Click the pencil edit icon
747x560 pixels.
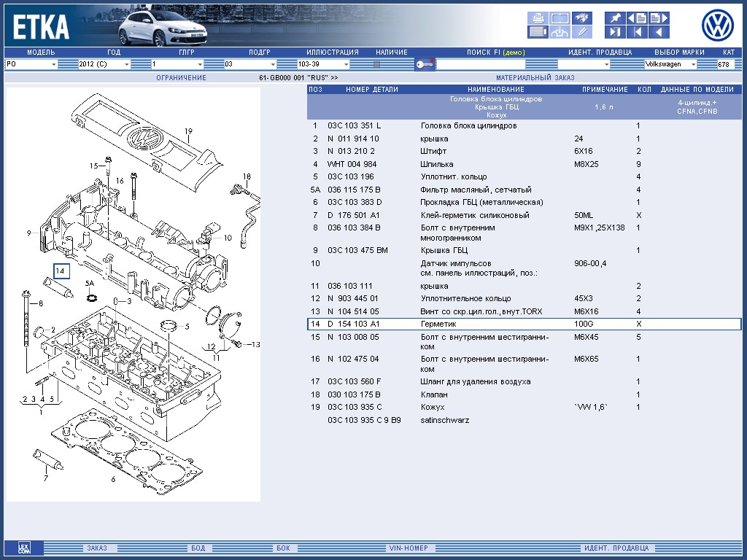pos(581,32)
